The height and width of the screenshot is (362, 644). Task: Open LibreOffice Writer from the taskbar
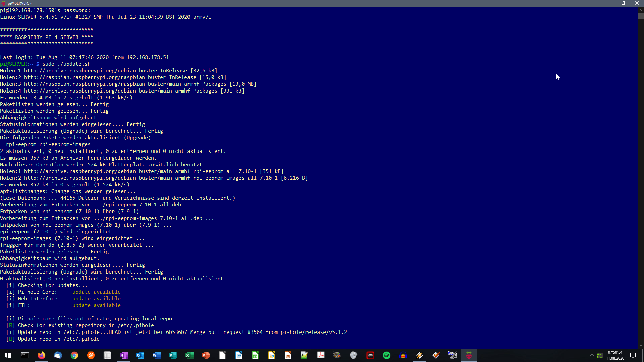coord(238,355)
